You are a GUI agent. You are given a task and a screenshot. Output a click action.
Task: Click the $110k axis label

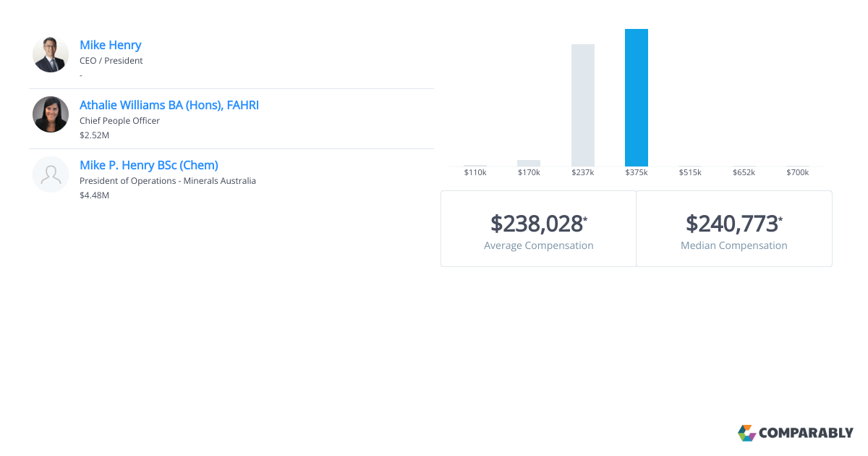[x=475, y=173]
